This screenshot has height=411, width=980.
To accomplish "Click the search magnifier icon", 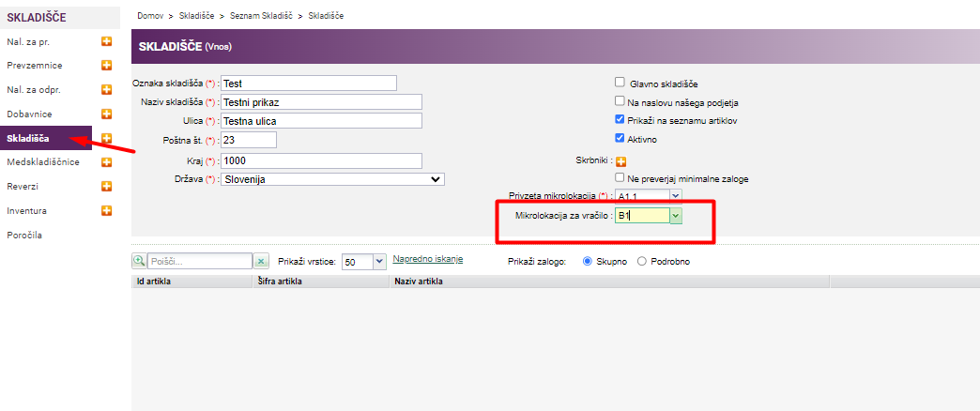I will [139, 262].
